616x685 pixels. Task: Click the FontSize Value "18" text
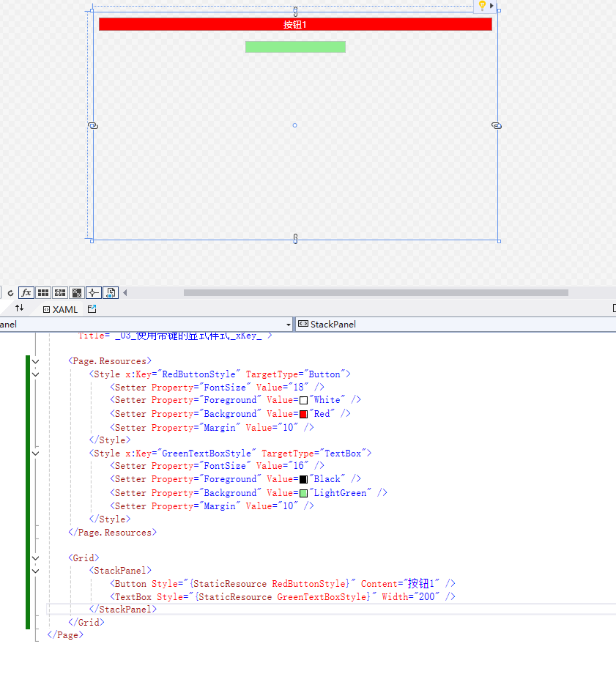coord(299,387)
